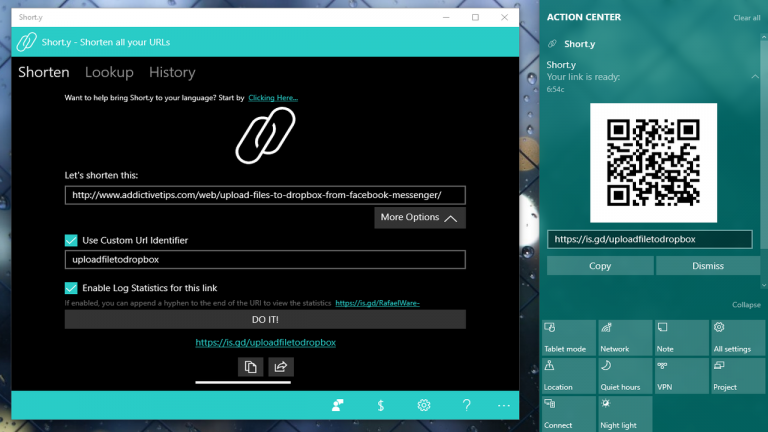Toggle Quiet hours quick action
Screen dimensions: 768x432
(x=625, y=376)
